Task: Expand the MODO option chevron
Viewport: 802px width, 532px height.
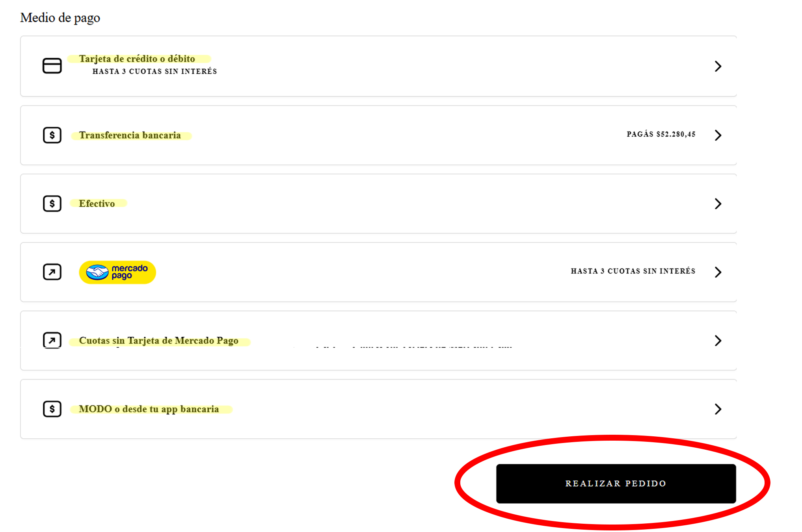Action: tap(718, 409)
